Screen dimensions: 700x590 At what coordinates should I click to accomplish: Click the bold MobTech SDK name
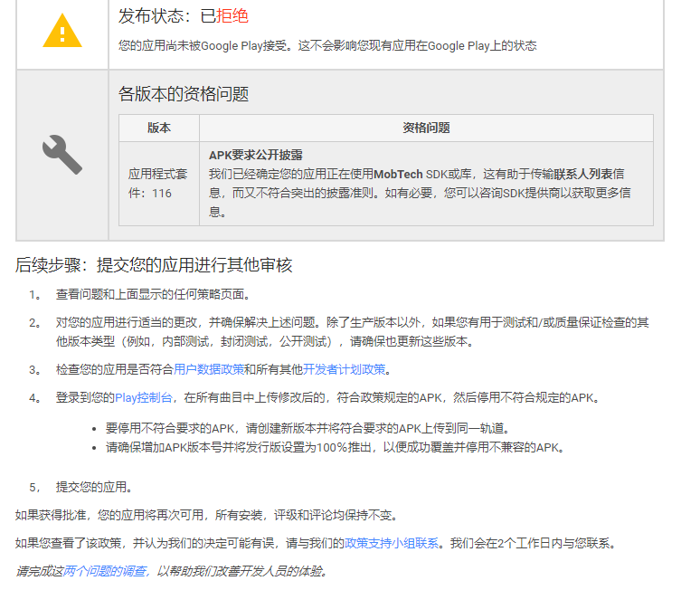(x=398, y=174)
